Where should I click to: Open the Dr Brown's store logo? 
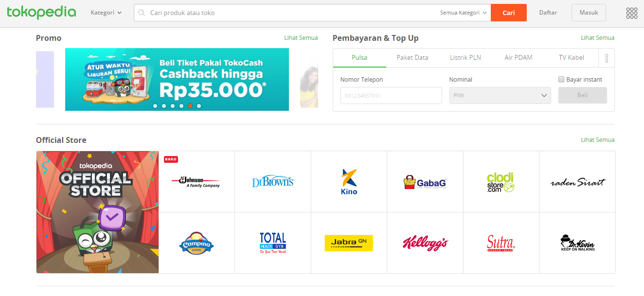point(273,182)
